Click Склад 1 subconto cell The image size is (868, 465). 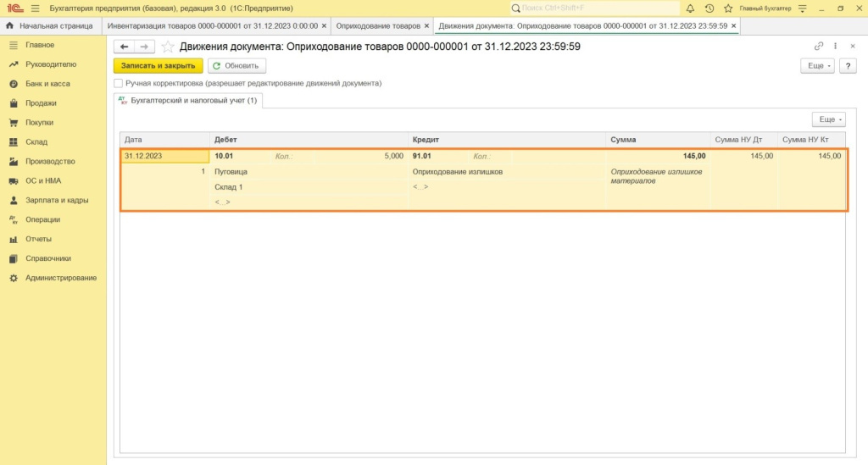(x=309, y=187)
